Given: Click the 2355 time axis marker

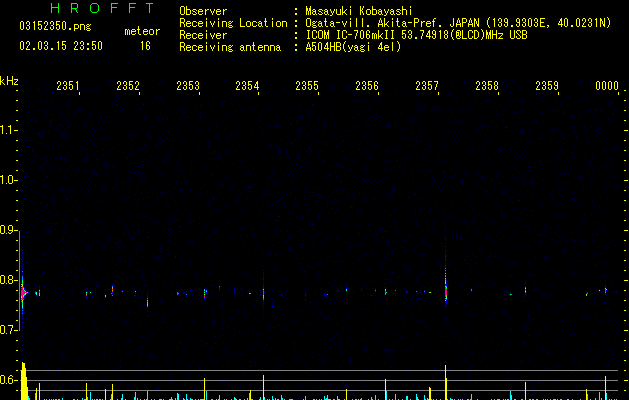Looking at the screenshot, I should tap(307, 86).
